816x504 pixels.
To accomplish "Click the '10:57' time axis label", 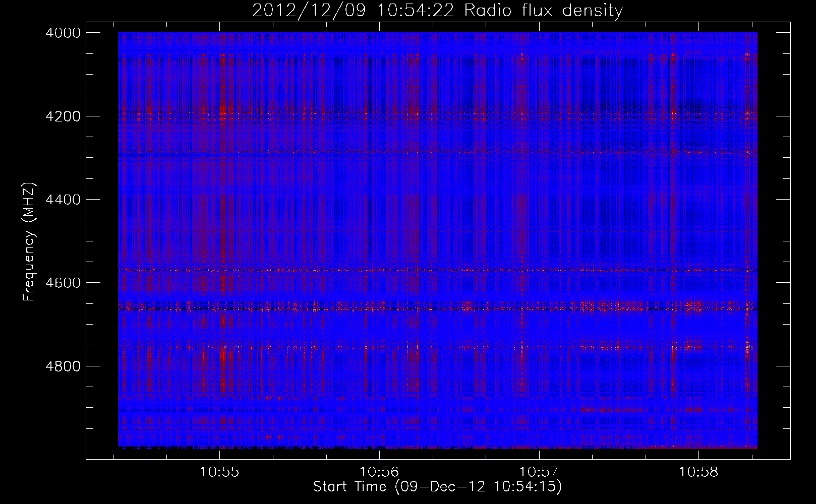I will click(x=539, y=472).
